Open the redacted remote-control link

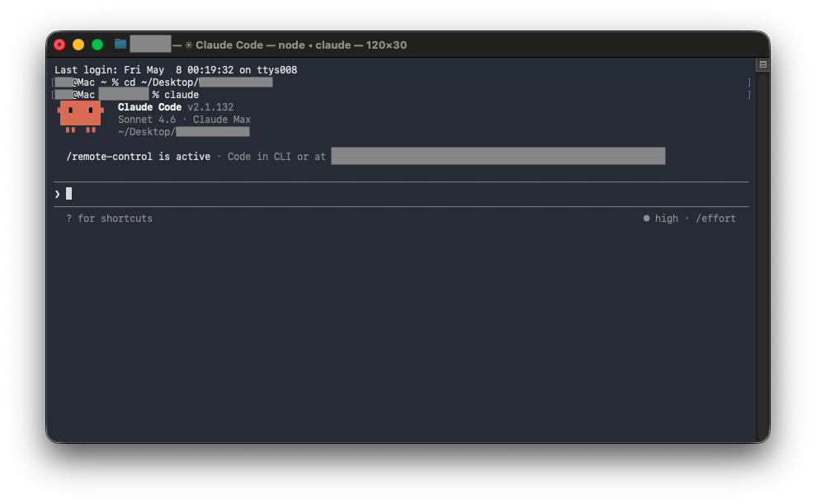tap(498, 156)
